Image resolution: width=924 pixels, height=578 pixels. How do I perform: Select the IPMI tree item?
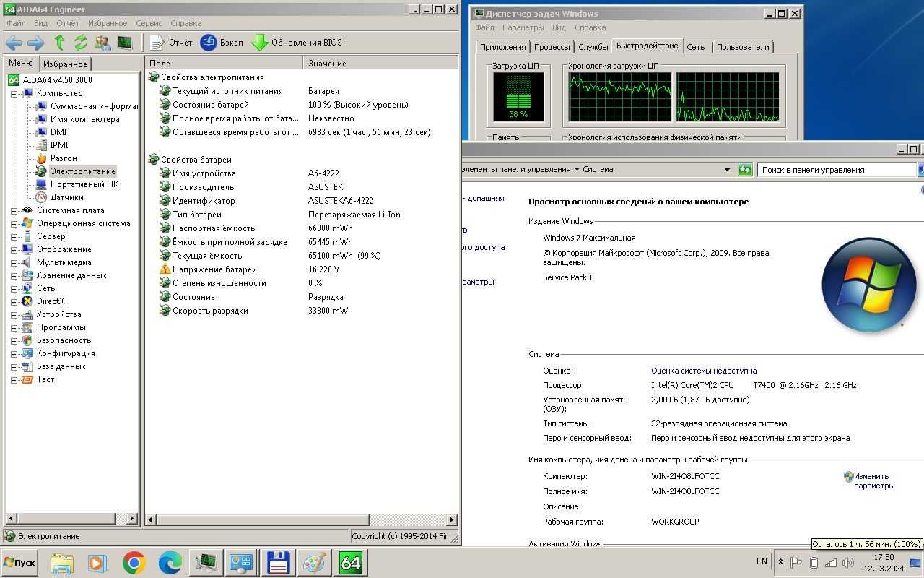click(59, 145)
